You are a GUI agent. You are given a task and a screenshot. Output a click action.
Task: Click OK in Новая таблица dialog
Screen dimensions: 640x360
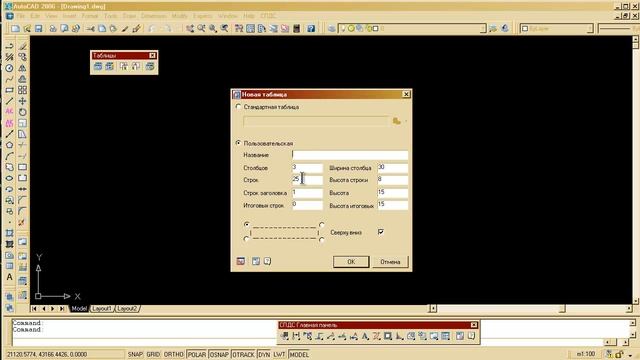(351, 262)
